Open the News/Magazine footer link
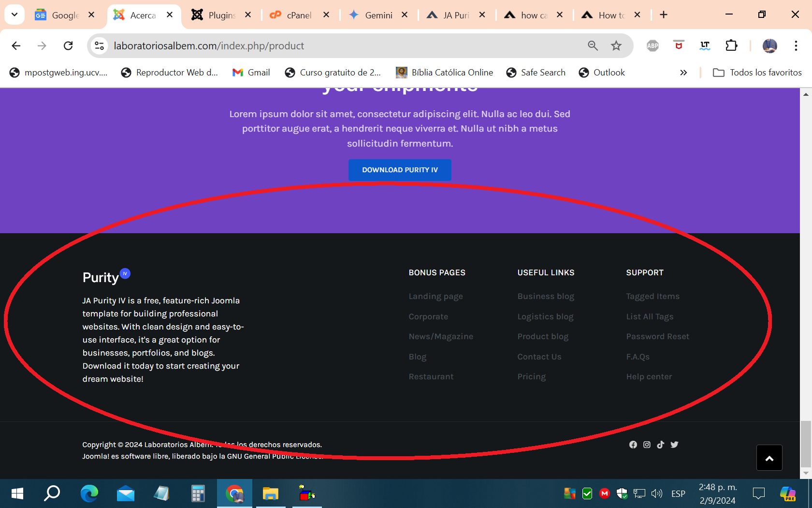Image resolution: width=812 pixels, height=508 pixels. (x=441, y=336)
